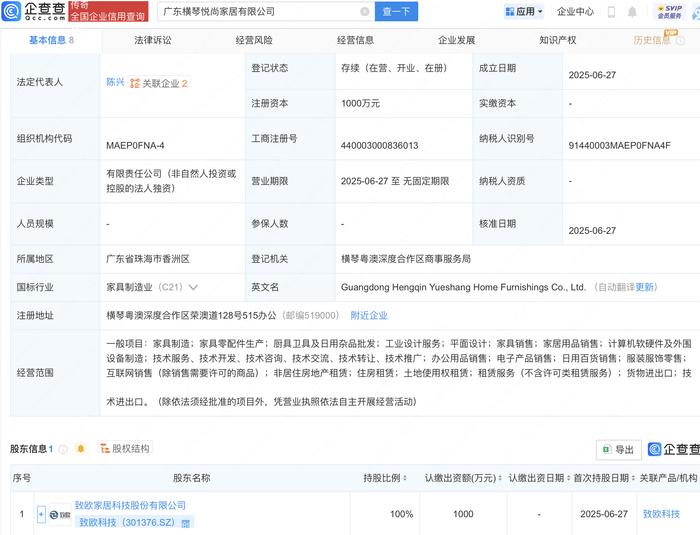Switch to the 经营信息 tab
The image size is (700, 535).
355,40
